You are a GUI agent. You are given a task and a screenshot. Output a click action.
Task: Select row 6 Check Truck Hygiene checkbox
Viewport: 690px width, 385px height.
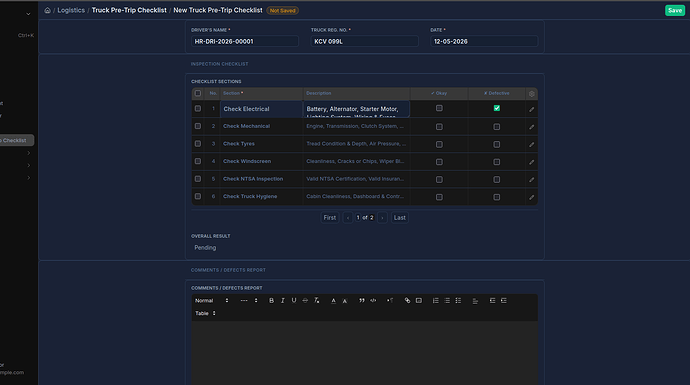click(x=198, y=197)
